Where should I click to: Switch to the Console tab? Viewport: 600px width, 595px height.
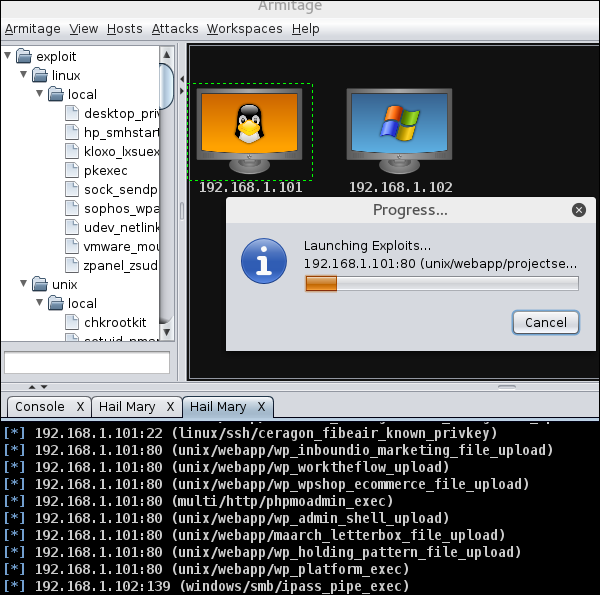coord(40,407)
